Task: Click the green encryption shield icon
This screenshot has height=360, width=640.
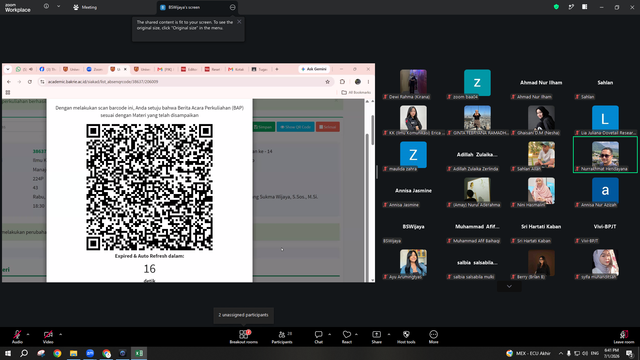Action: [556, 7]
